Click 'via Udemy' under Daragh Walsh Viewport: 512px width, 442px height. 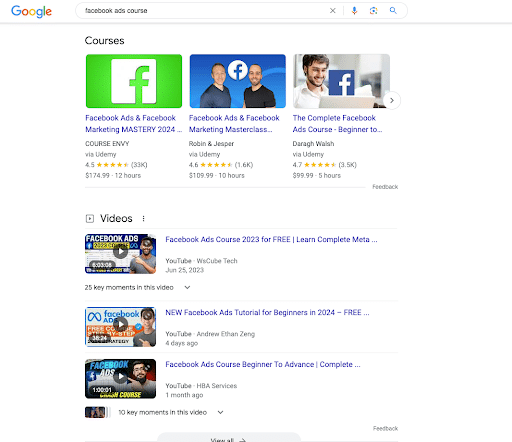point(308,154)
